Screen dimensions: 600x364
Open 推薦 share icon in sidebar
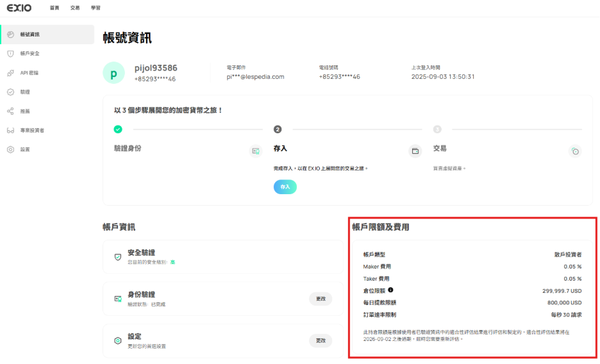coord(10,111)
